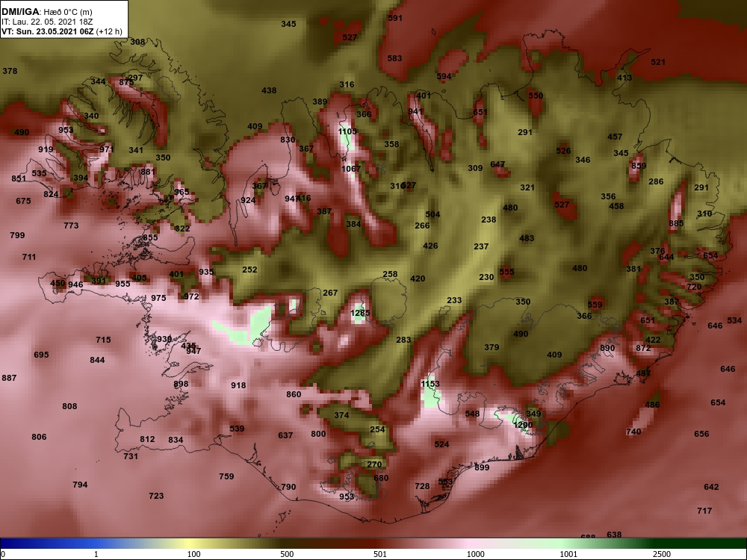Select the map value 720

694,287
